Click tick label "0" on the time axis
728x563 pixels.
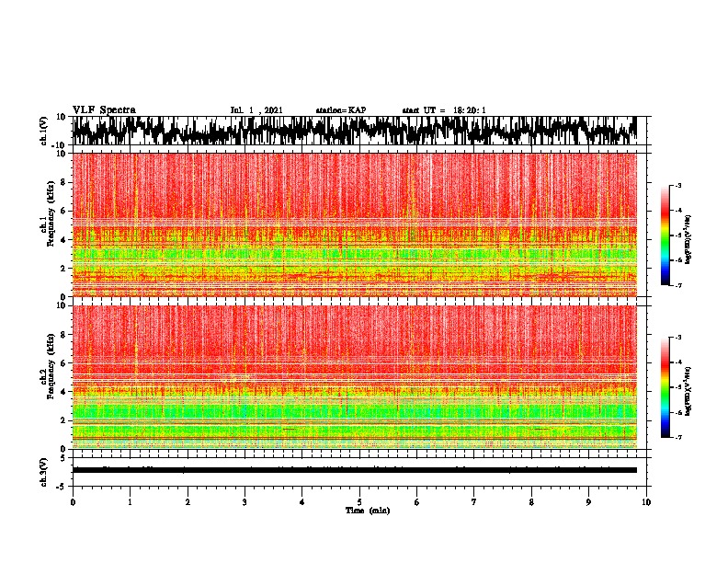click(x=73, y=502)
